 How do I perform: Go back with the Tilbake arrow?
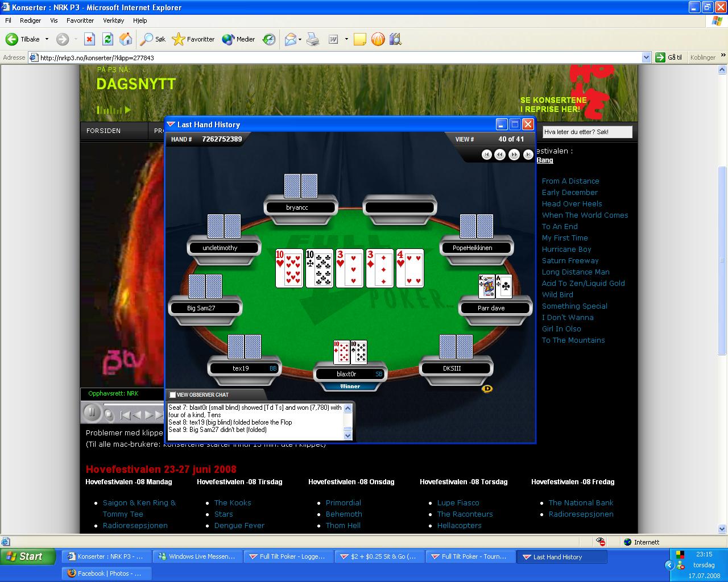click(23, 39)
